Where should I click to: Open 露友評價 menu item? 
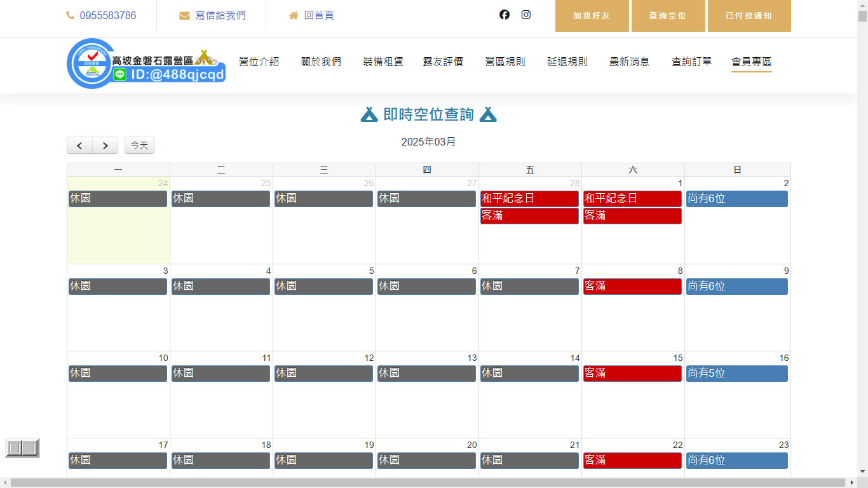(443, 62)
